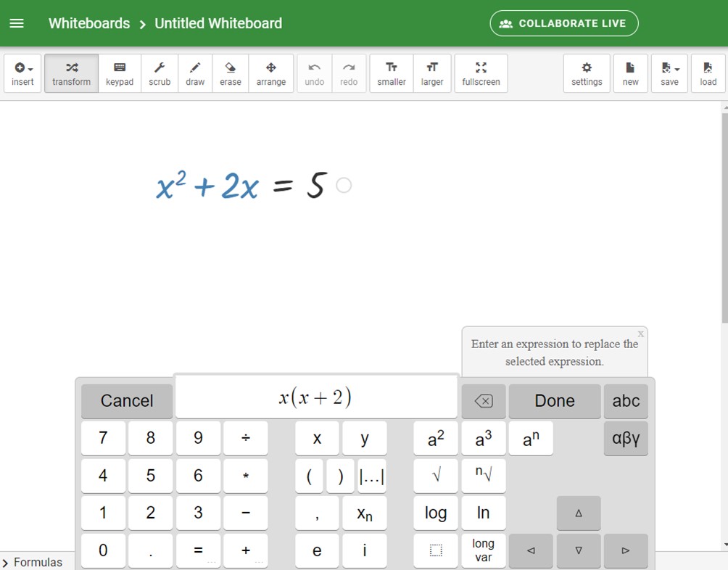
Task: Click the expression input field
Action: click(x=315, y=397)
